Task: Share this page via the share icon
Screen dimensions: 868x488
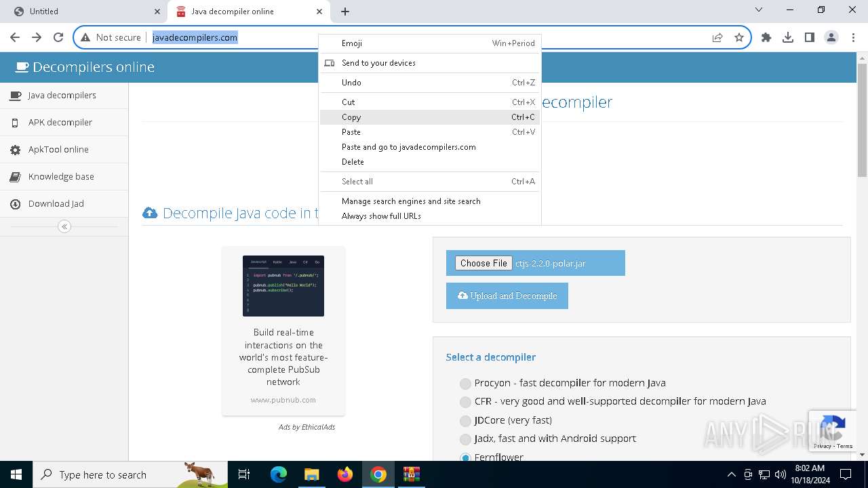Action: pyautogui.click(x=717, y=38)
